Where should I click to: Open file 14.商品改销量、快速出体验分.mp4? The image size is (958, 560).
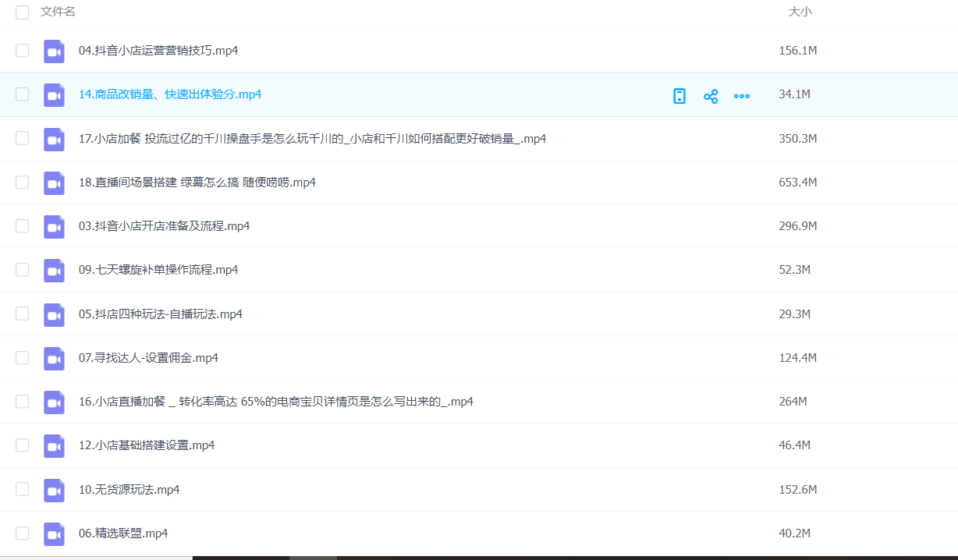[x=170, y=94]
